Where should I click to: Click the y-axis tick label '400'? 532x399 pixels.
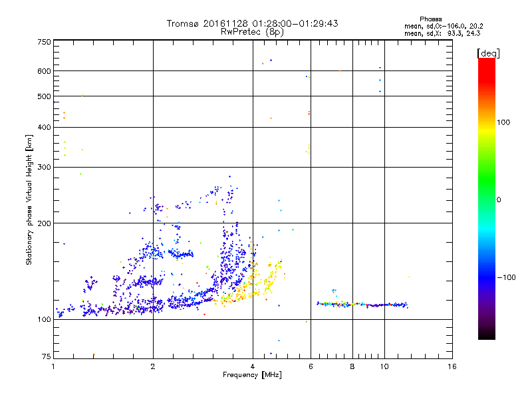pyautogui.click(x=44, y=128)
